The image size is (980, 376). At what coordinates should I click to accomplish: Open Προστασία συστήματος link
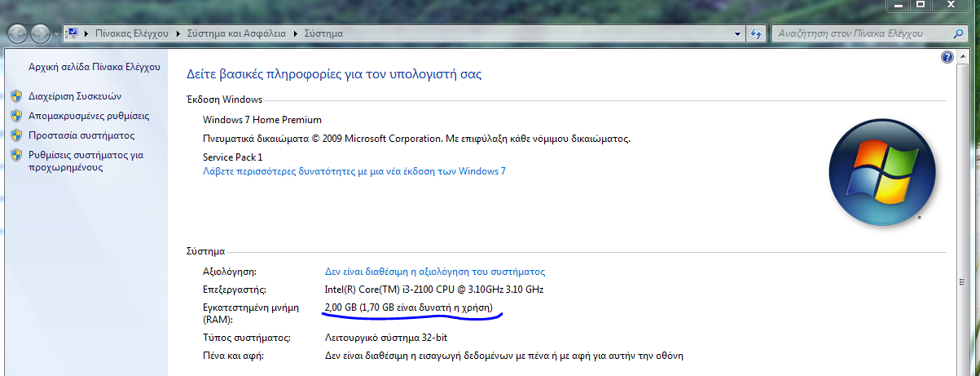coord(81,135)
